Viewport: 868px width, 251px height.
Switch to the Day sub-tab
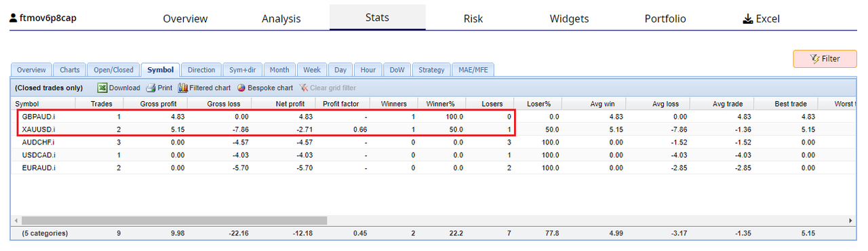pos(340,70)
